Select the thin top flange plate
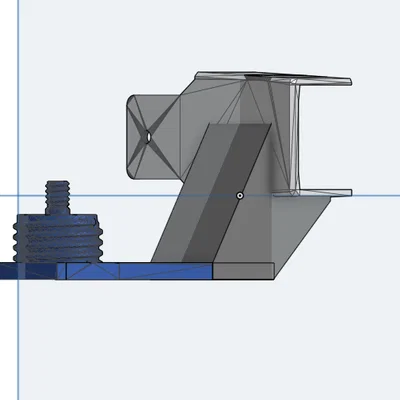Image resolution: width=400 pixels, height=400 pixels. coord(273,78)
